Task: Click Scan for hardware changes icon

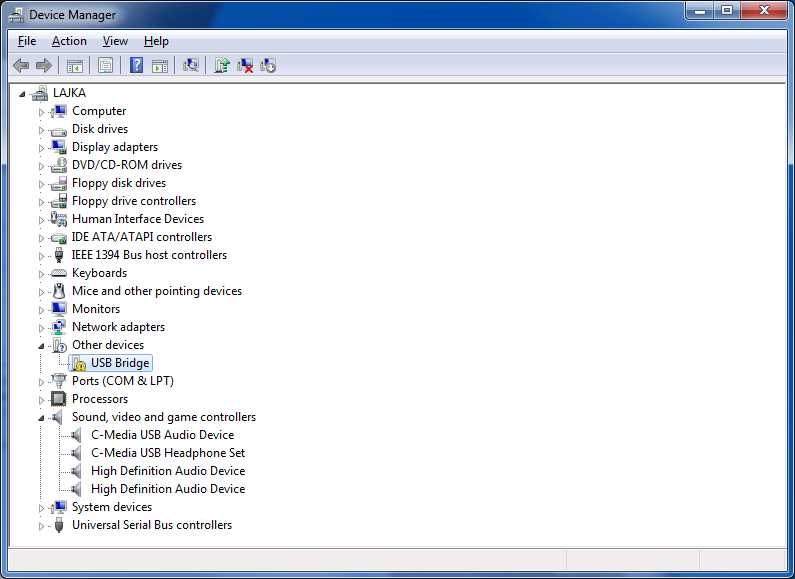Action: pyautogui.click(x=191, y=65)
